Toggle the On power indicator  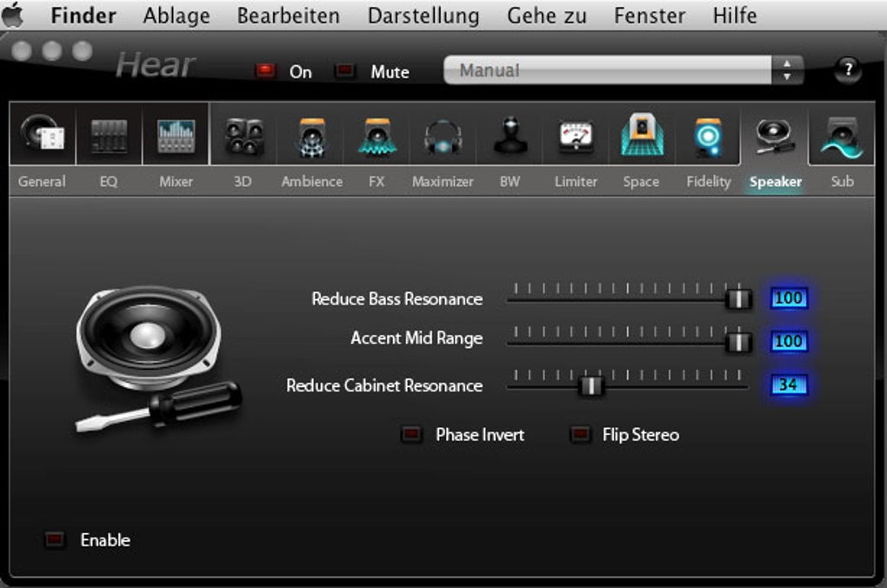click(264, 70)
